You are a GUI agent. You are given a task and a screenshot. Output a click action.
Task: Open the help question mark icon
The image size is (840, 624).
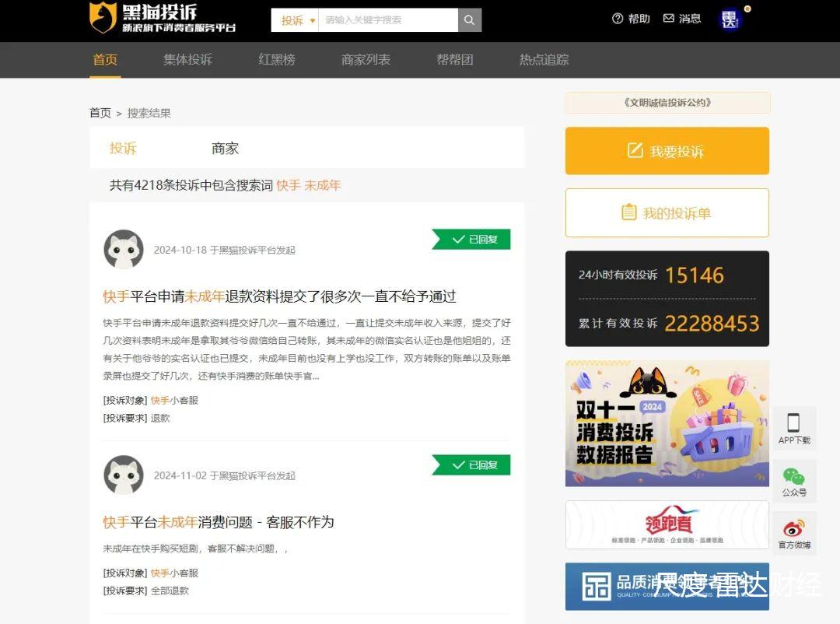617,19
